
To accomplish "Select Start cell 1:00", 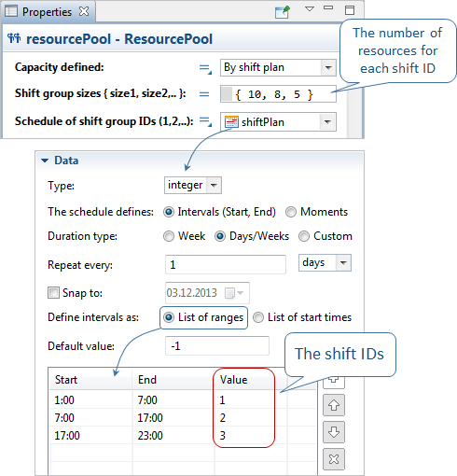I will [90, 399].
